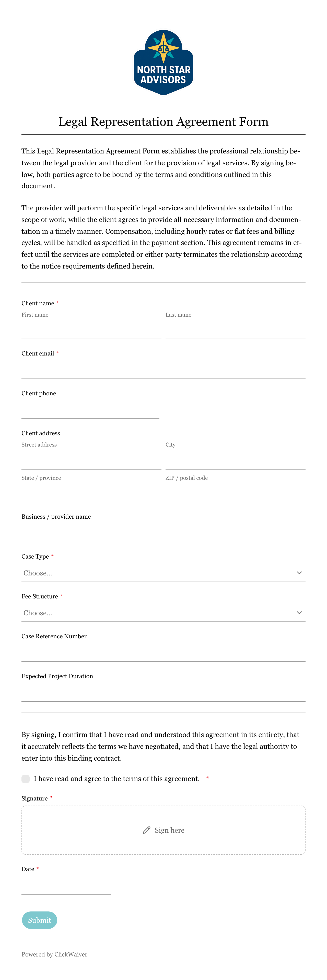Focus the Last name field

point(235,330)
